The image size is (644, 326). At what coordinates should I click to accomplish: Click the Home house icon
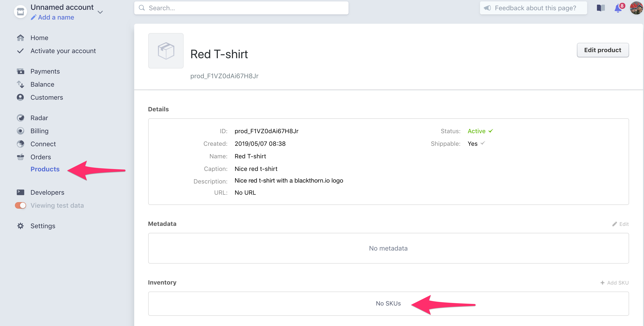[21, 38]
